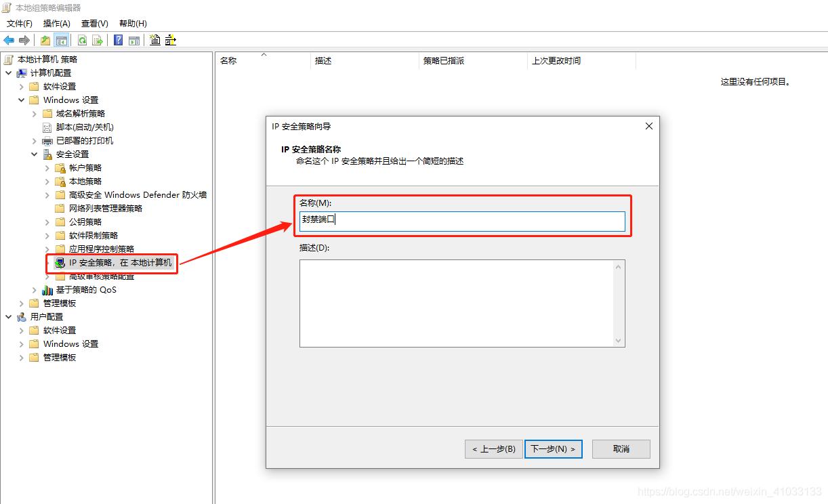The height and width of the screenshot is (504, 828).
Task: Click the back navigation arrow in the toolbar
Action: 9,39
